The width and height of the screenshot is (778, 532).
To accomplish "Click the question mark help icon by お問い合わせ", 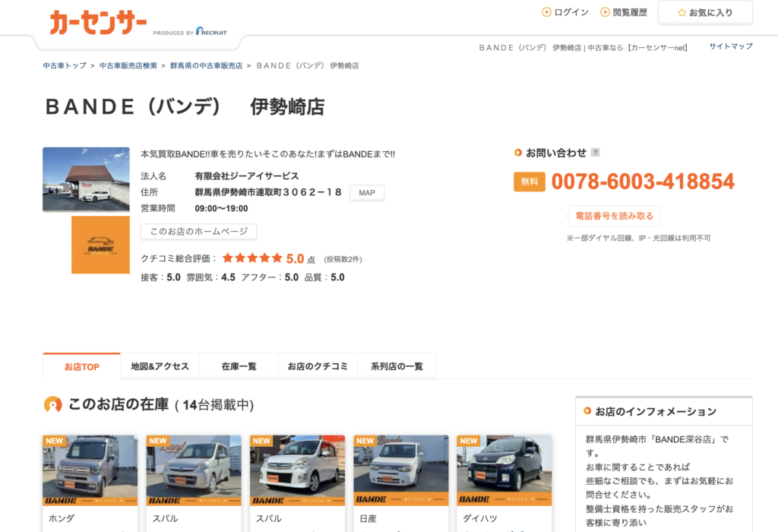I will coord(595,153).
